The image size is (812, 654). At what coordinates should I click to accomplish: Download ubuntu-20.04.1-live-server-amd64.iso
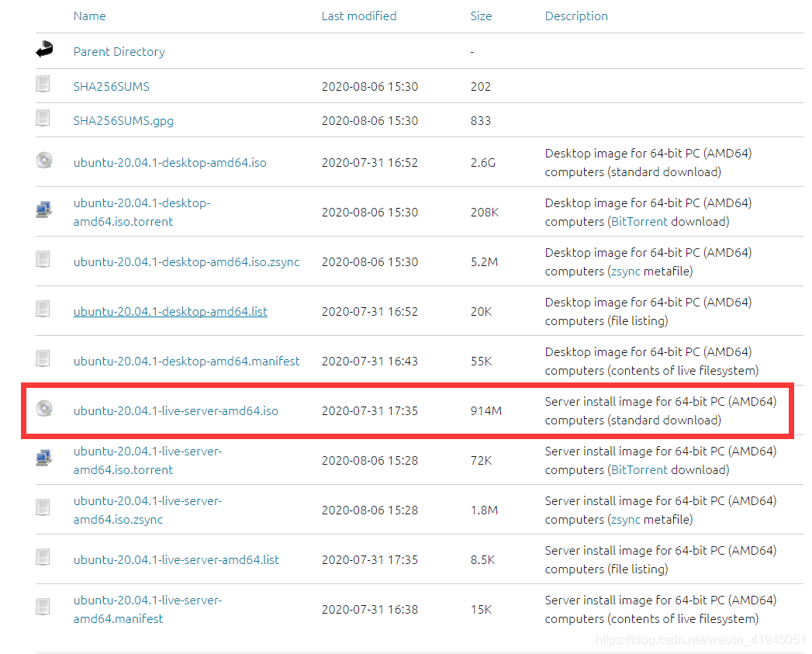(x=175, y=411)
